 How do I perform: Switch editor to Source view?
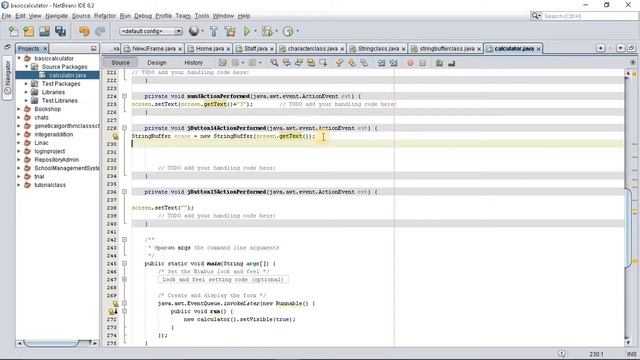click(120, 62)
